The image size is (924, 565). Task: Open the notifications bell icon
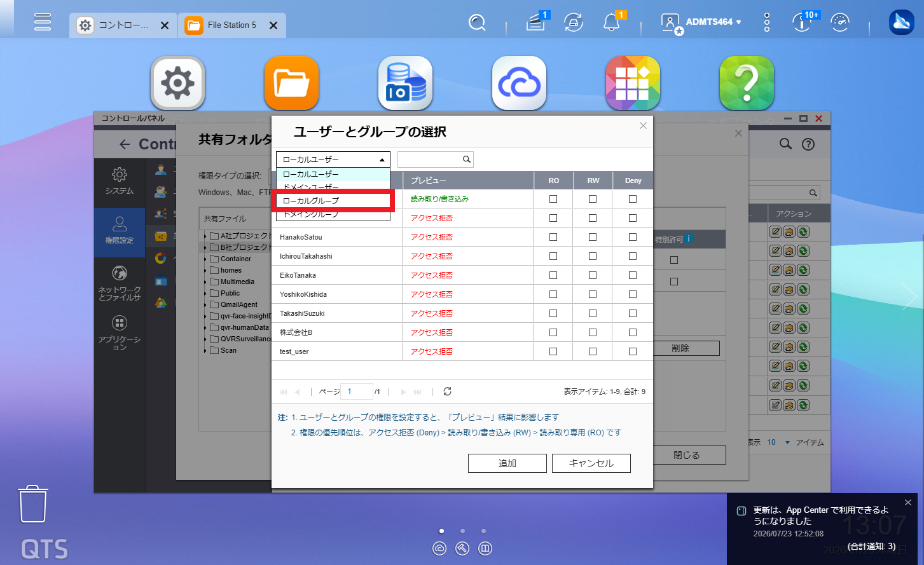[x=612, y=23]
